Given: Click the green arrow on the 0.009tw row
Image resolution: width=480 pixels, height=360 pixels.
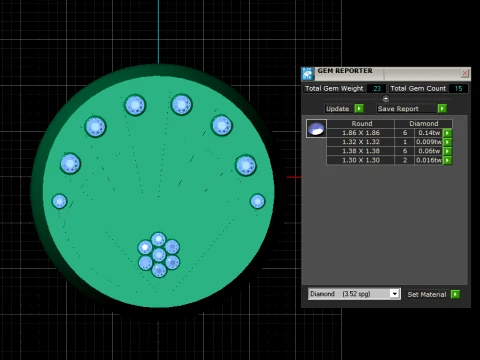Looking at the screenshot, I should [447, 142].
